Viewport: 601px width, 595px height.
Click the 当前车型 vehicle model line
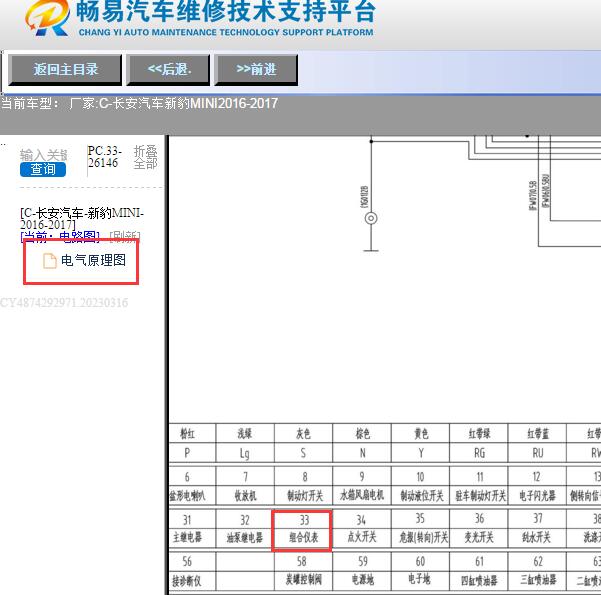(x=139, y=104)
